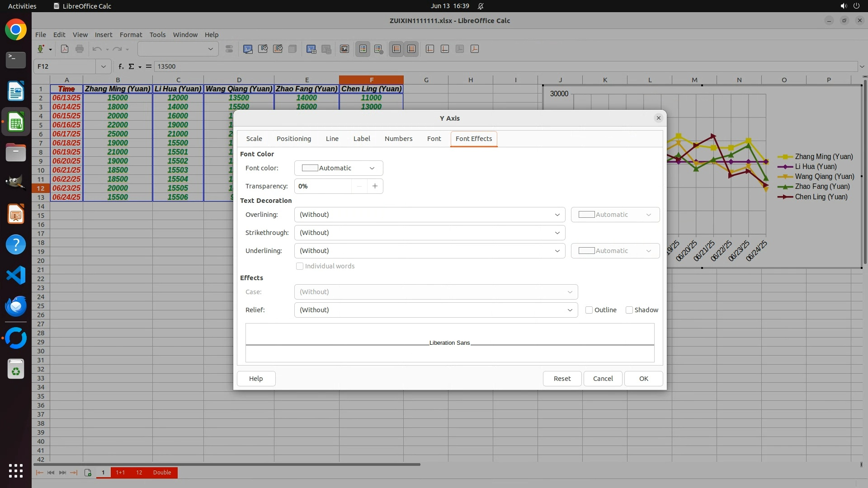
Task: Open Thunderbird from the dock
Action: pyautogui.click(x=16, y=306)
